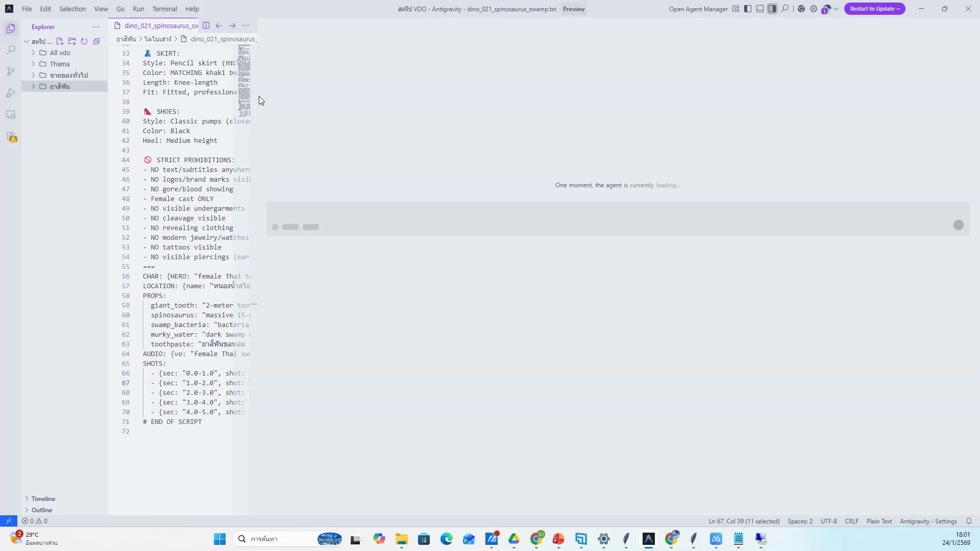Open the Terminal menu
The image size is (980, 551).
164,9
